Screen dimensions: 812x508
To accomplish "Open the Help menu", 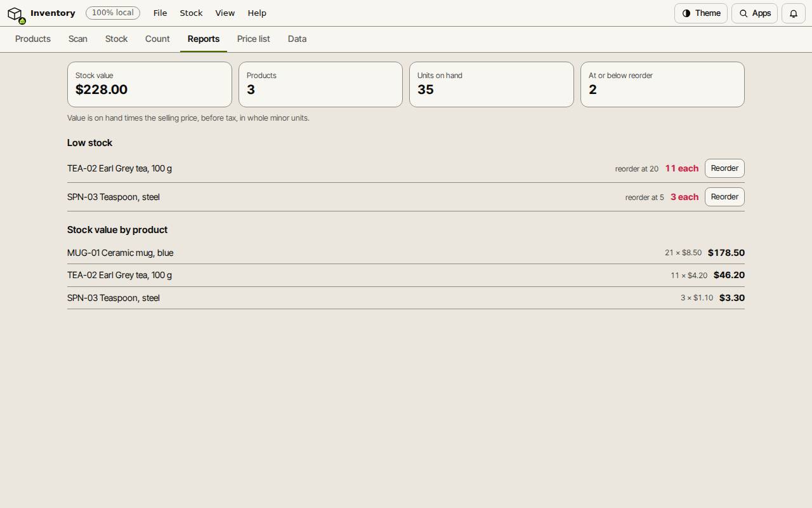I will pyautogui.click(x=257, y=13).
